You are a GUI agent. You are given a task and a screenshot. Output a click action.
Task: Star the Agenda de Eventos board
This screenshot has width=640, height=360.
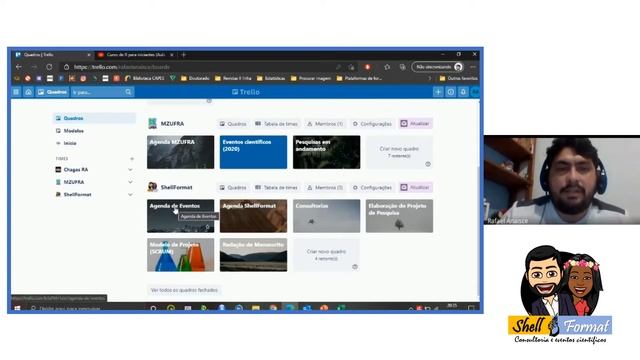(x=207, y=227)
